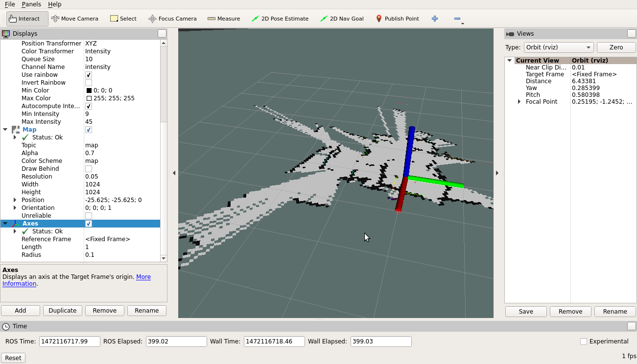Activate the Focus Camera tool
The image size is (637, 364).
pos(172,19)
